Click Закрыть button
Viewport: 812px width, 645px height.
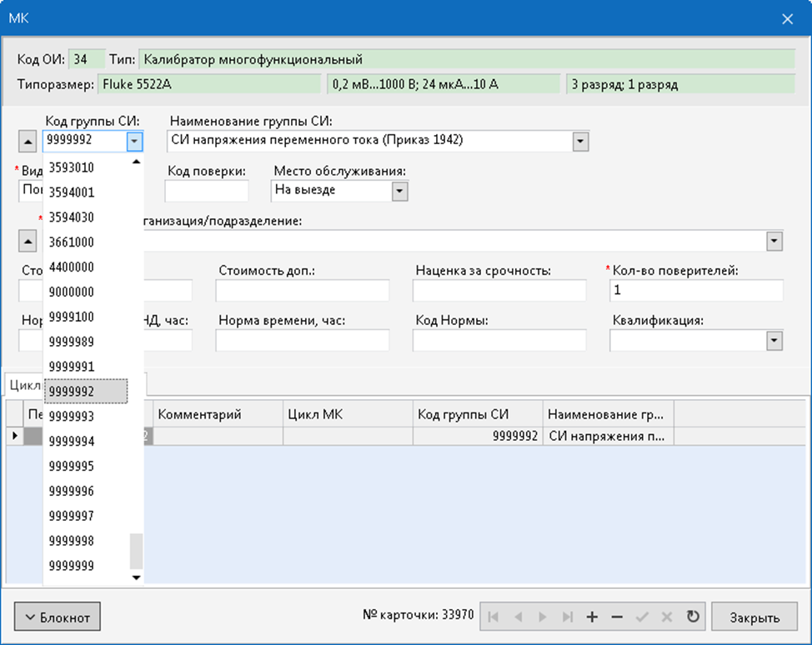pyautogui.click(x=754, y=617)
